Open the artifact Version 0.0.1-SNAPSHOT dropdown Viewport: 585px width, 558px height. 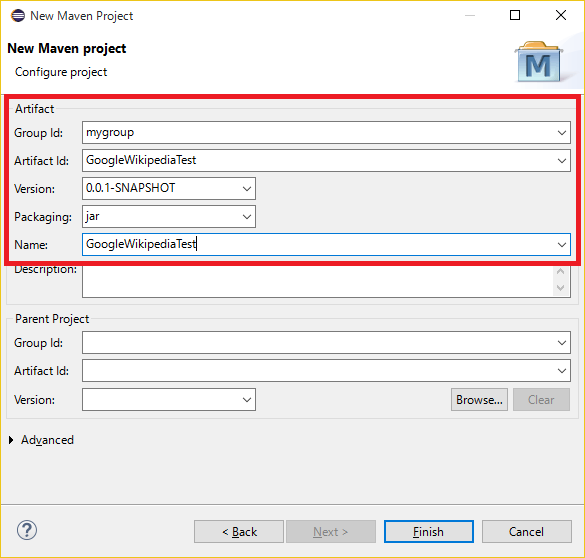coord(247,189)
